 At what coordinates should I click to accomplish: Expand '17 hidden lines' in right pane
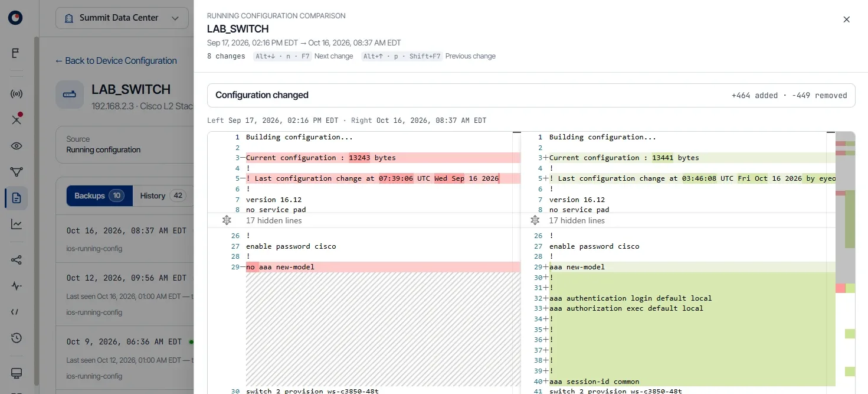577,220
